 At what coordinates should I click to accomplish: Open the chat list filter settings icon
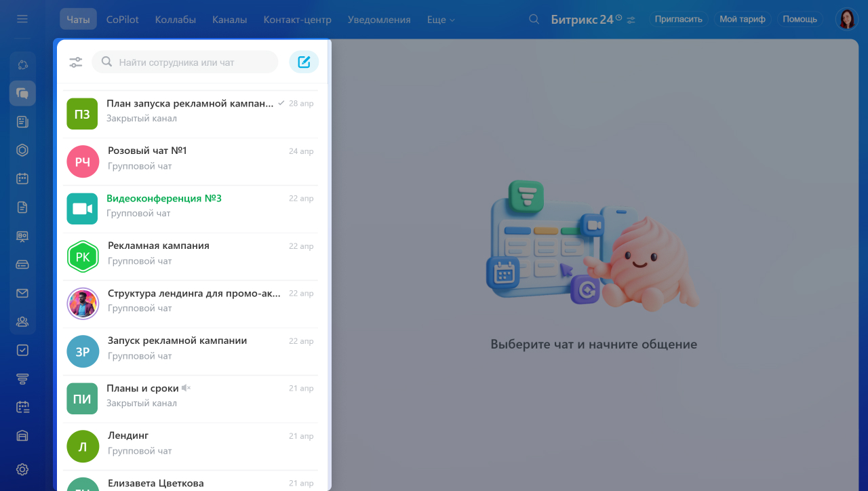(x=76, y=62)
